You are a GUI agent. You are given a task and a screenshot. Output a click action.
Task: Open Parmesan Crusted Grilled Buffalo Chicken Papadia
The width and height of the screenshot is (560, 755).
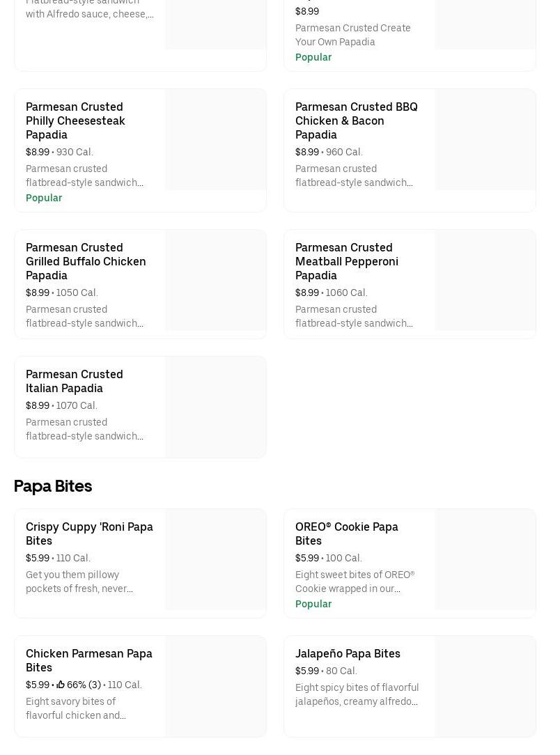(x=86, y=261)
